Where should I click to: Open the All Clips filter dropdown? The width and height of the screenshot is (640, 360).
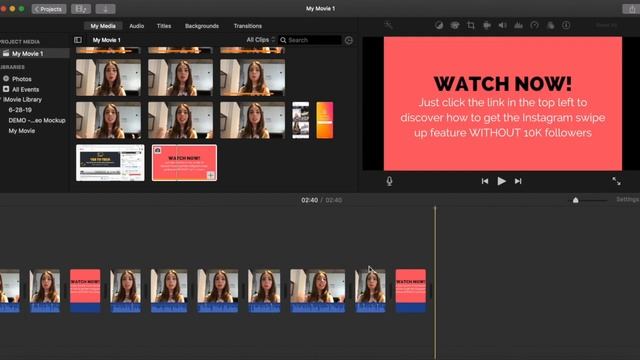click(x=260, y=40)
